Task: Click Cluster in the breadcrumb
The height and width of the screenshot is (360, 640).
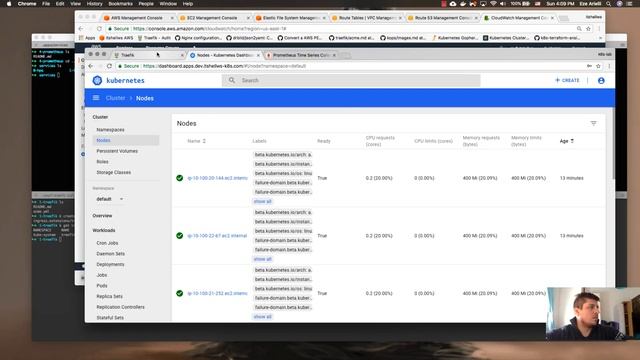Action: coord(116,98)
